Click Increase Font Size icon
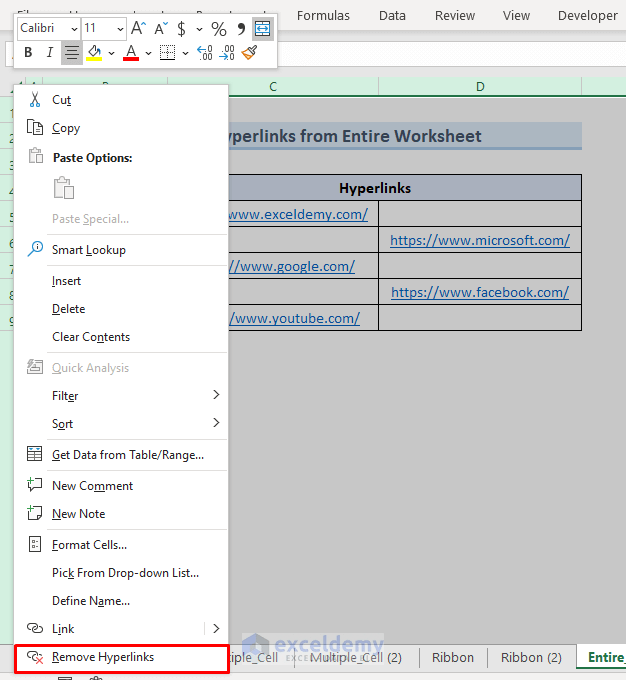Screen dimensions: 626x680 (x=138, y=29)
